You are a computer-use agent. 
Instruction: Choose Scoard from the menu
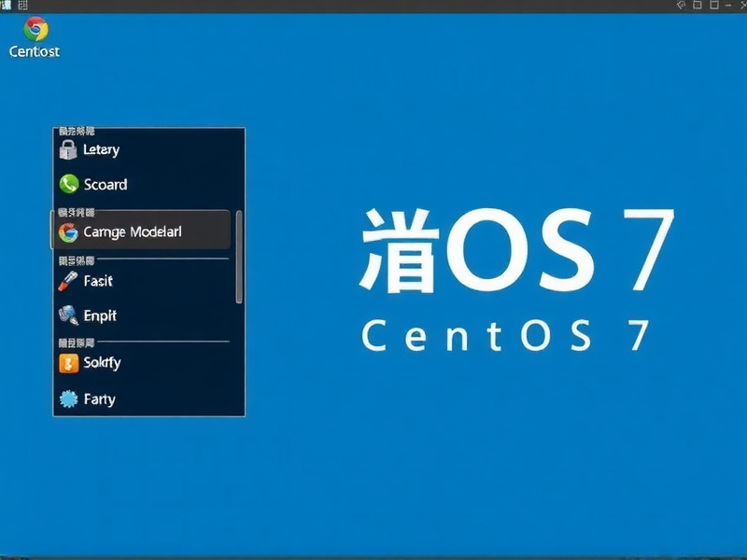click(x=106, y=184)
